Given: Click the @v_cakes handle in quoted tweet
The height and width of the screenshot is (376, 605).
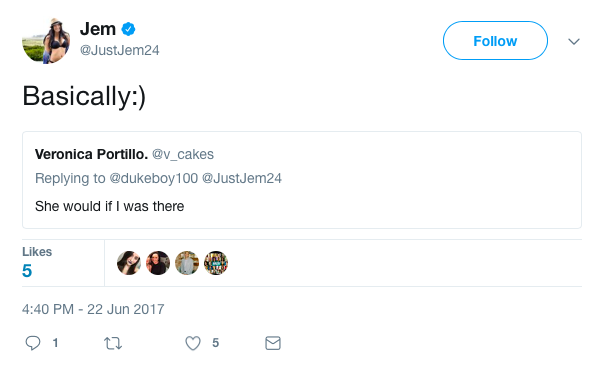Looking at the screenshot, I should 183,154.
